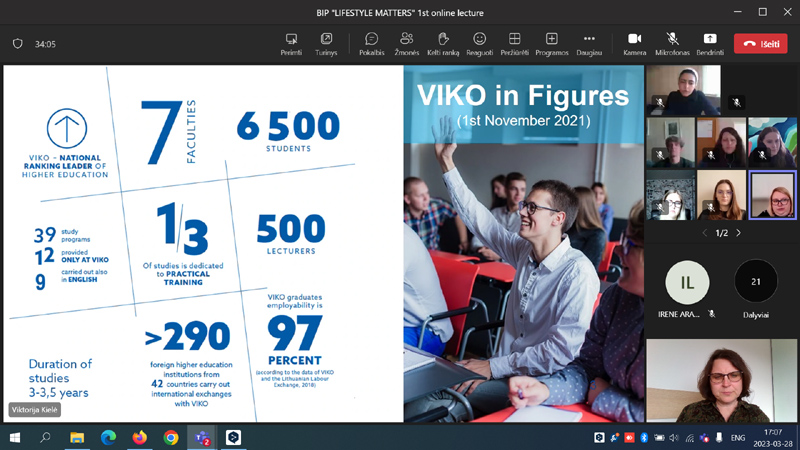The image size is (800, 450).
Task: Open Windows search from taskbar
Action: click(45, 438)
